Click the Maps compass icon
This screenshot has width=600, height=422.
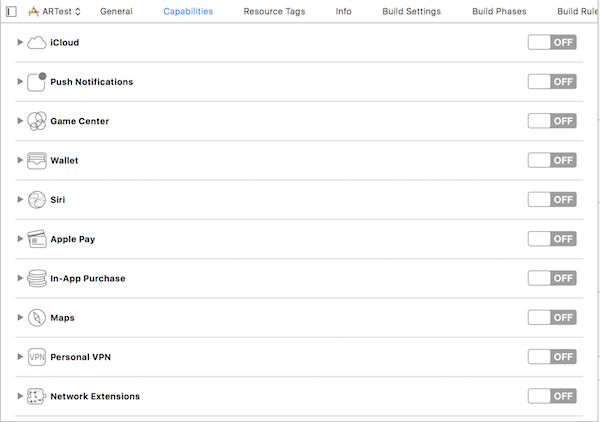37,318
